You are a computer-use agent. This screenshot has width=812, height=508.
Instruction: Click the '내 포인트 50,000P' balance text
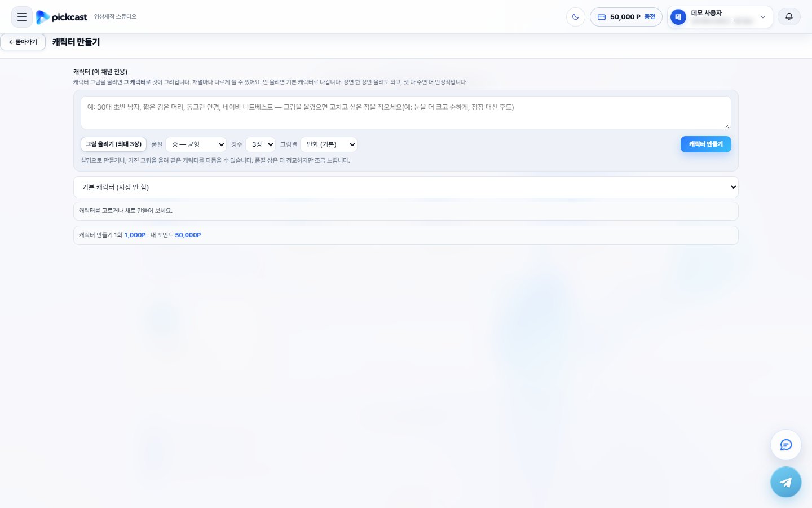pyautogui.click(x=175, y=235)
